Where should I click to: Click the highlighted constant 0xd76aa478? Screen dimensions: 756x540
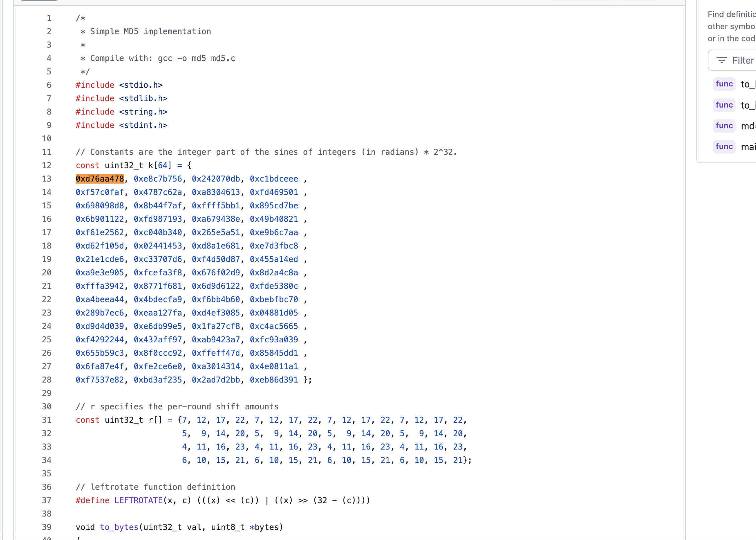click(x=100, y=179)
